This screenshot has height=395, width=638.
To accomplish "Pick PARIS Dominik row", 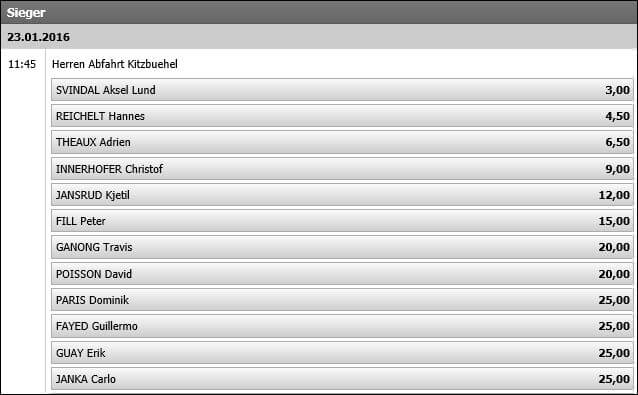I will tap(342, 300).
